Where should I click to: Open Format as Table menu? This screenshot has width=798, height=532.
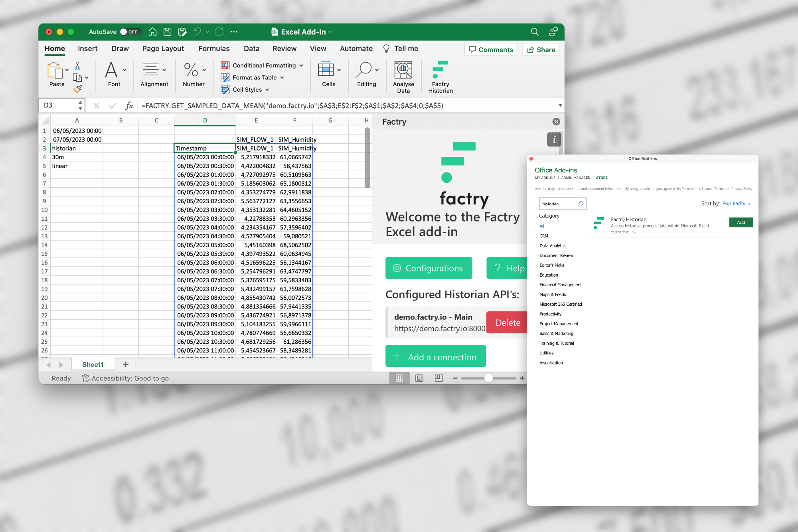pyautogui.click(x=253, y=77)
